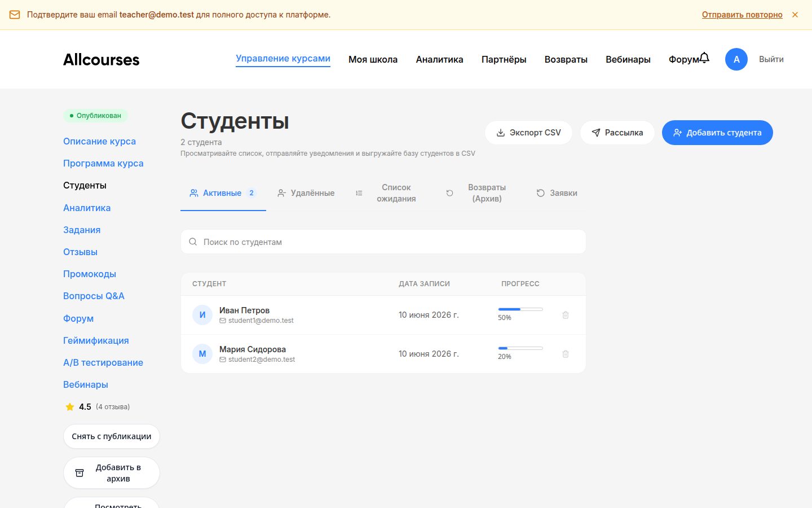This screenshot has height=508, width=812.
Task: Click Отправить повторно link
Action: 742,15
